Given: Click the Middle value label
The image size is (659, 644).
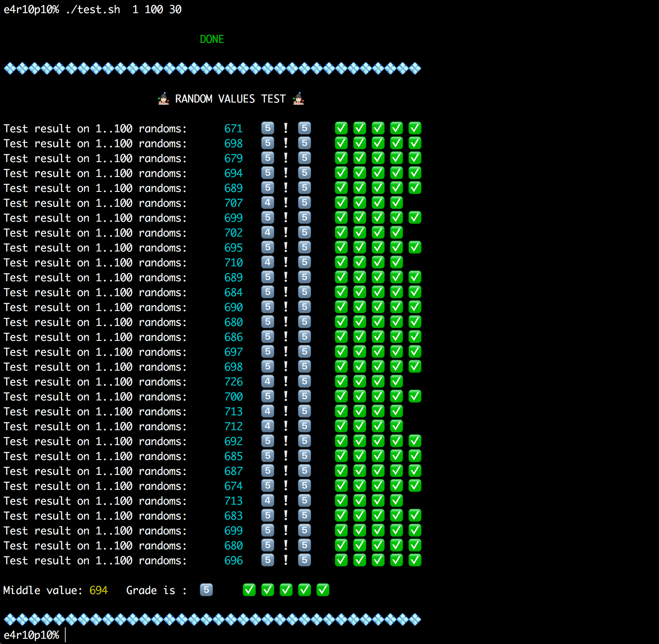Looking at the screenshot, I should click(x=43, y=590).
